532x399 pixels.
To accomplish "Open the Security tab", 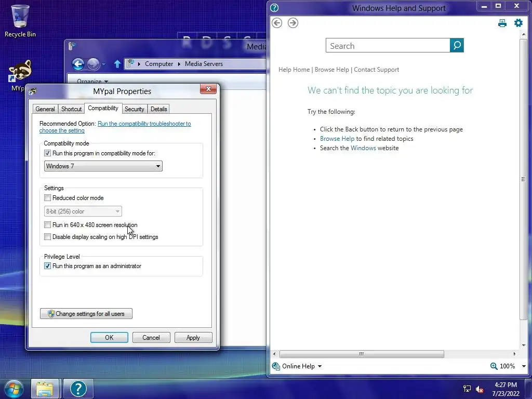I will 135,109.
